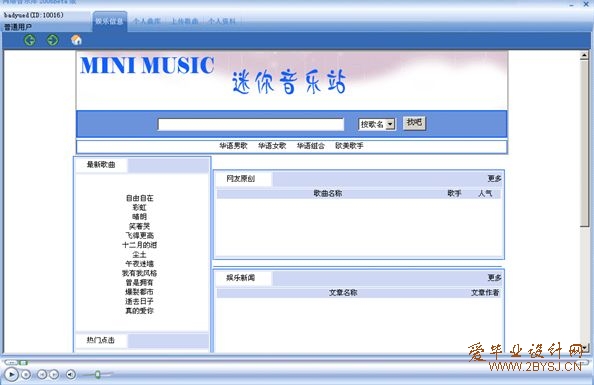Click the 歌手 column header

pos(454,194)
